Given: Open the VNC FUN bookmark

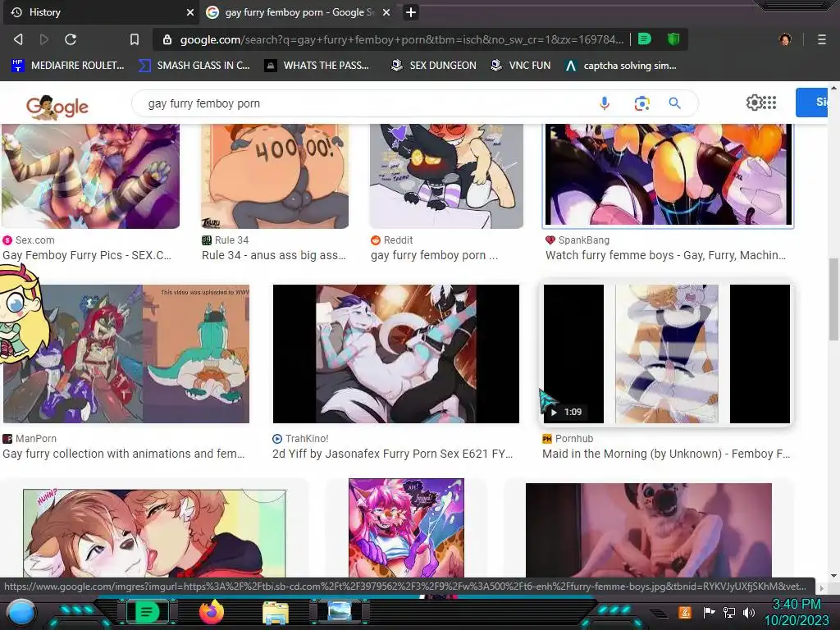Looking at the screenshot, I should point(521,66).
